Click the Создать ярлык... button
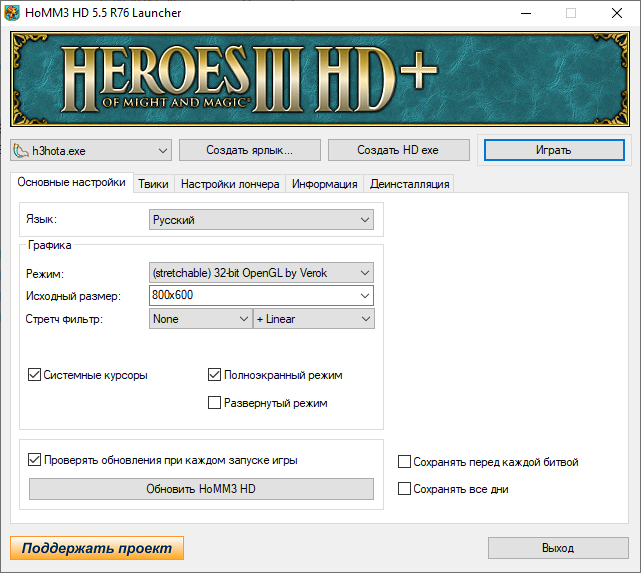This screenshot has width=641, height=573. (249, 150)
